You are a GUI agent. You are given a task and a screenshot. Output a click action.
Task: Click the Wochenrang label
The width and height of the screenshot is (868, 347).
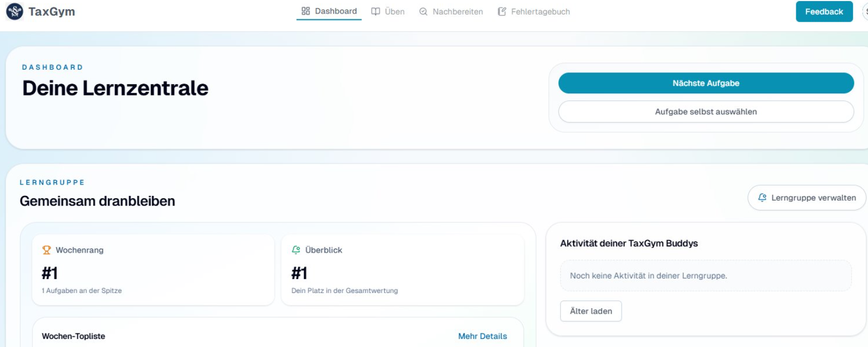click(x=80, y=250)
